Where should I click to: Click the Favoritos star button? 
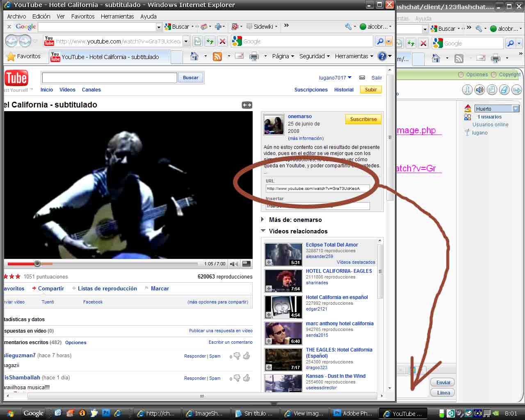(x=24, y=56)
